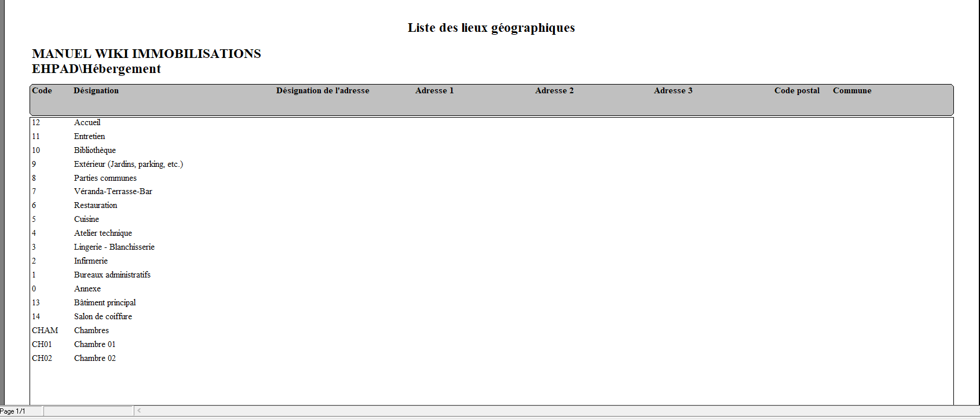Image resolution: width=980 pixels, height=420 pixels.
Task: Click the Code column header
Action: (42, 90)
